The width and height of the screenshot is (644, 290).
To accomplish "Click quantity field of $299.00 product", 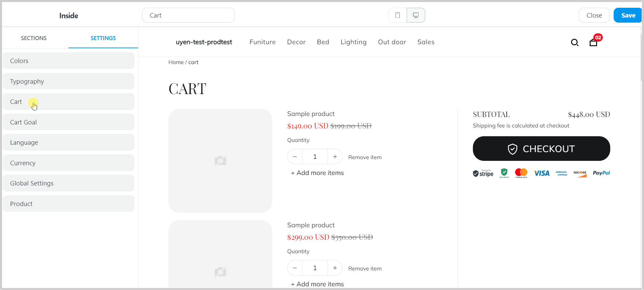I will tap(315, 268).
